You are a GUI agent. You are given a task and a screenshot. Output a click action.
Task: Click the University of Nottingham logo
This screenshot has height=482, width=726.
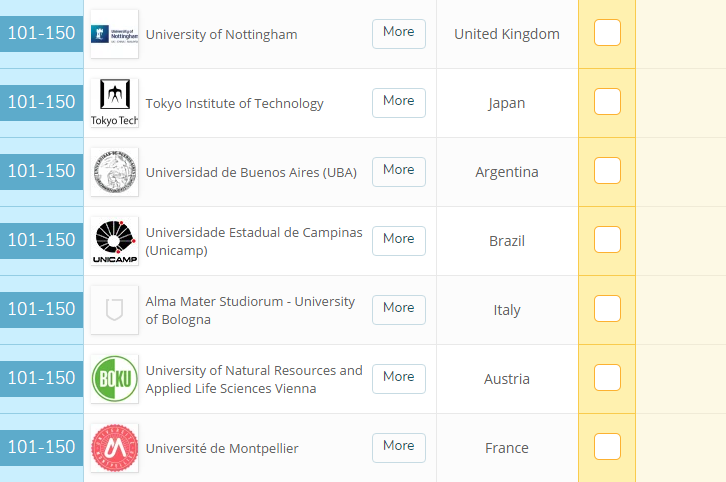(x=114, y=34)
